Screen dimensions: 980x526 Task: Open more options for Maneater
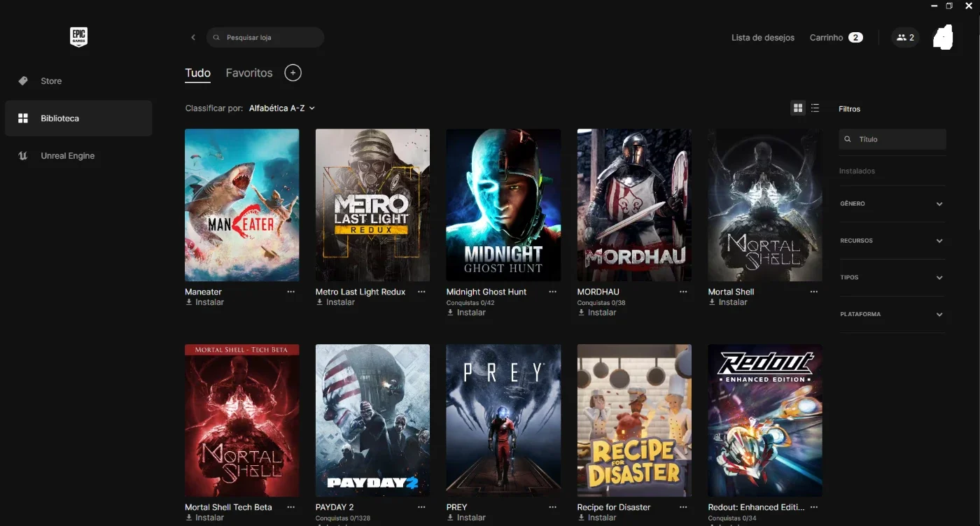click(291, 292)
